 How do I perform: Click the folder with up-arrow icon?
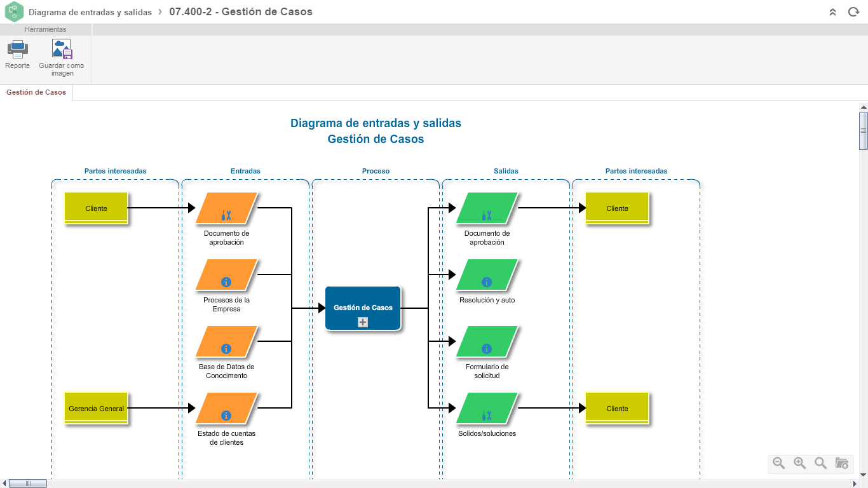click(x=842, y=463)
